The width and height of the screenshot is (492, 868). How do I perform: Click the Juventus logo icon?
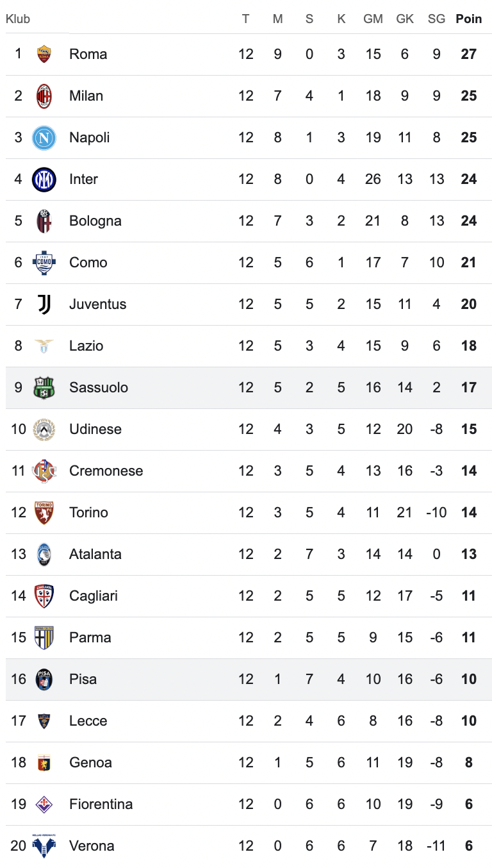(x=44, y=304)
